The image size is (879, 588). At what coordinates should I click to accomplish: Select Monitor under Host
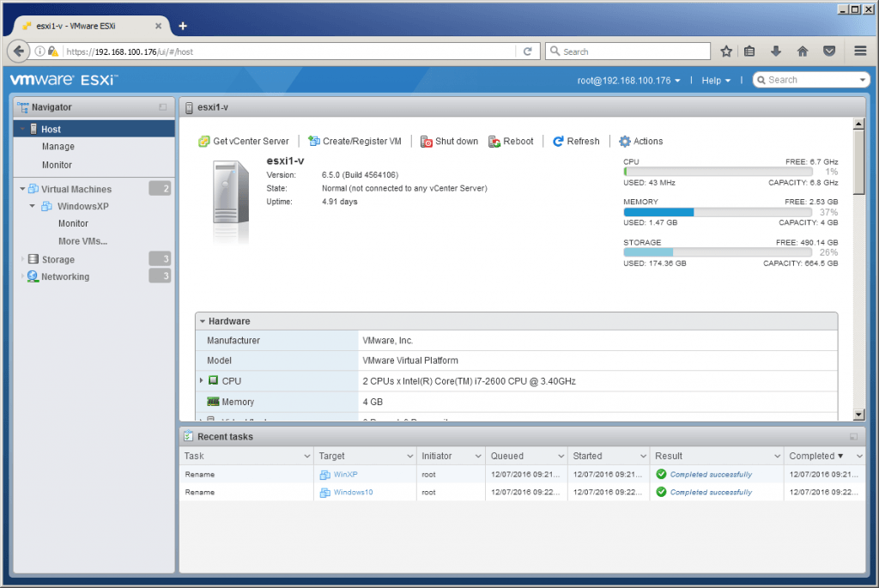pos(57,165)
